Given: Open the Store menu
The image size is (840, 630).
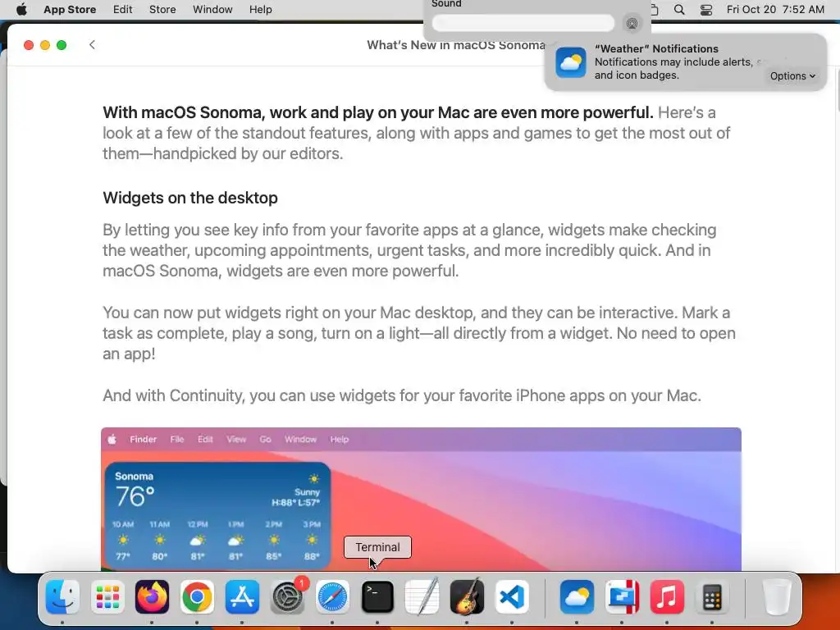Looking at the screenshot, I should click(162, 10).
